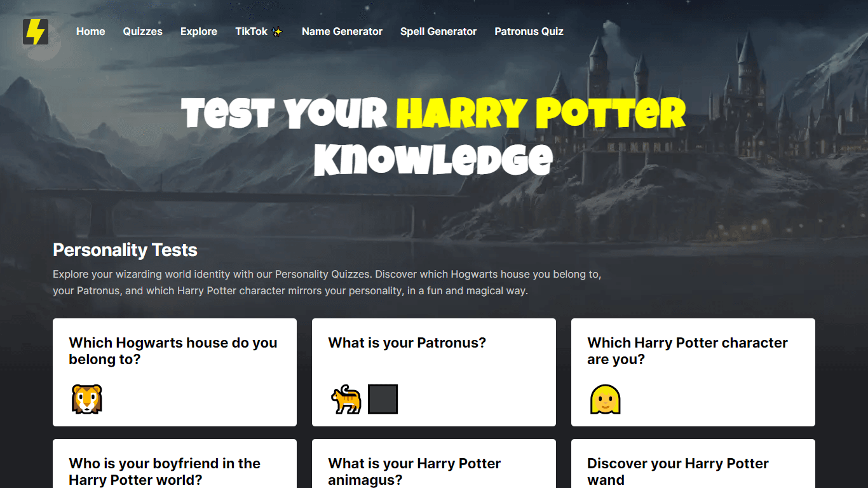Screen dimensions: 868x488
Task: Click the lion emoji on Hogwarts house card
Action: pos(87,399)
